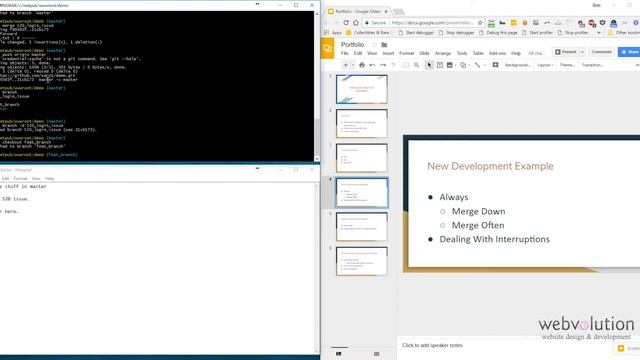
Task: Click the undo icon in Slides toolbar
Action: [372, 65]
